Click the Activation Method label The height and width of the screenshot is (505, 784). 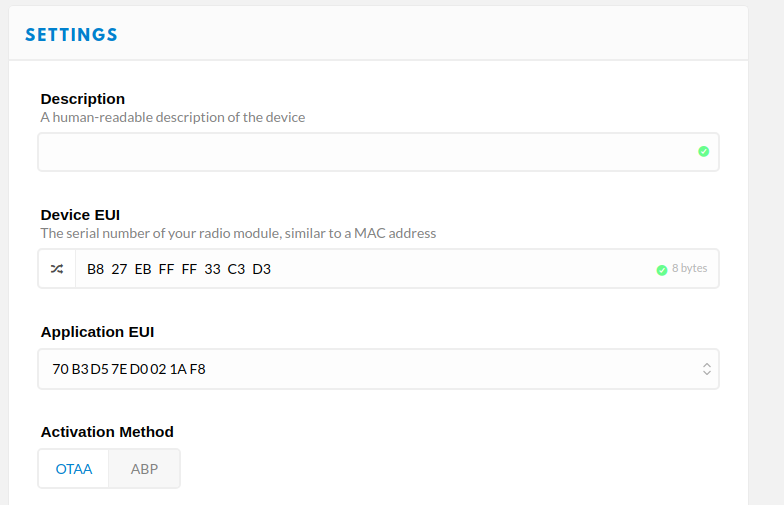click(107, 432)
